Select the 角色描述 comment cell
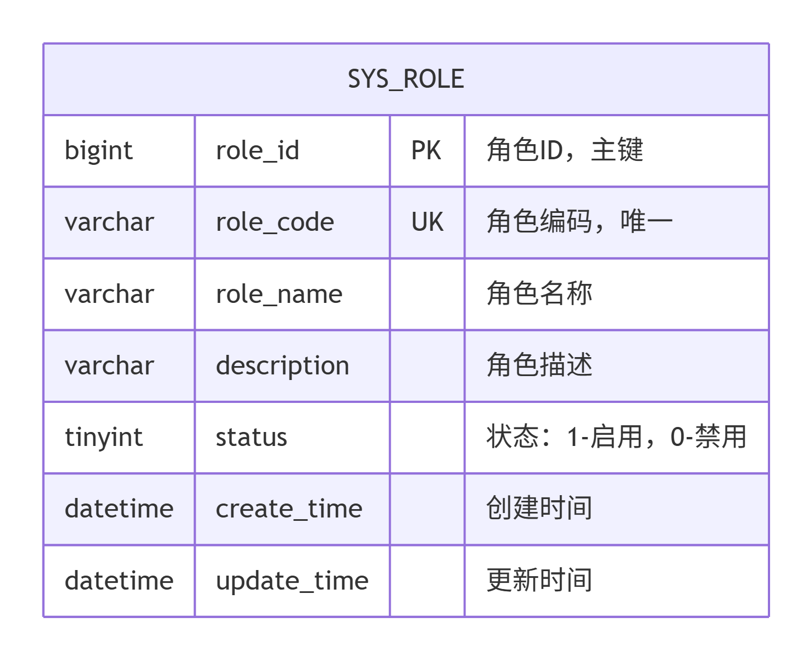The height and width of the screenshot is (660, 812). [x=617, y=365]
